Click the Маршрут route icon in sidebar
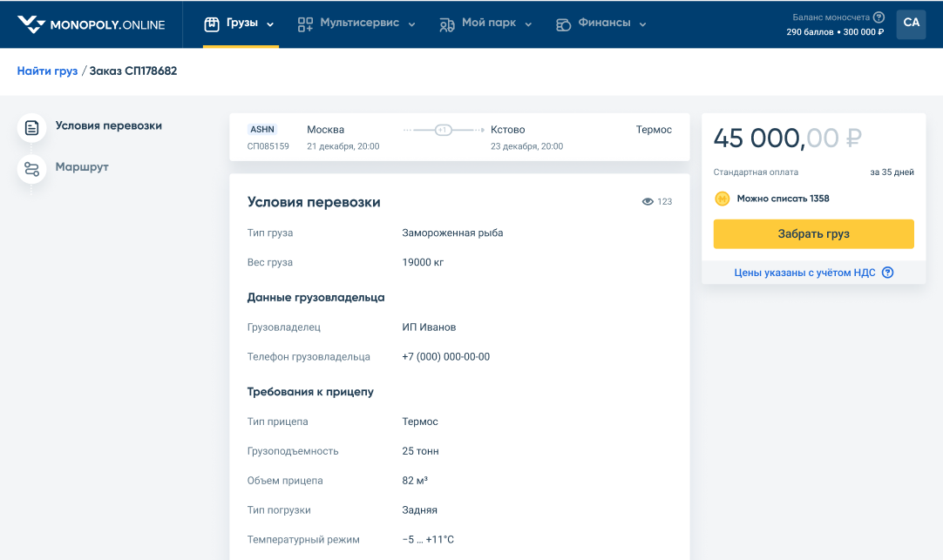Image resolution: width=943 pixels, height=560 pixels. (x=32, y=169)
